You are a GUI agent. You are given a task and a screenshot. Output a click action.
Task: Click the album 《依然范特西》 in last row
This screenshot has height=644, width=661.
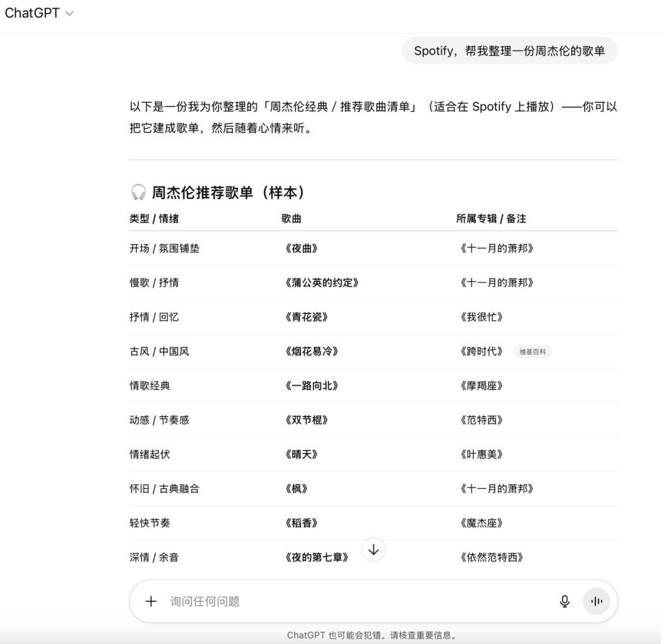pos(491,557)
